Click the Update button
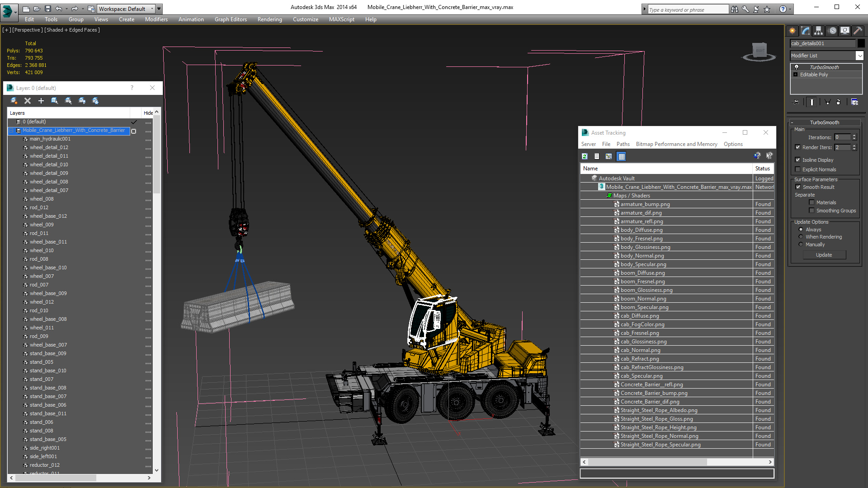The image size is (868, 488). (824, 255)
